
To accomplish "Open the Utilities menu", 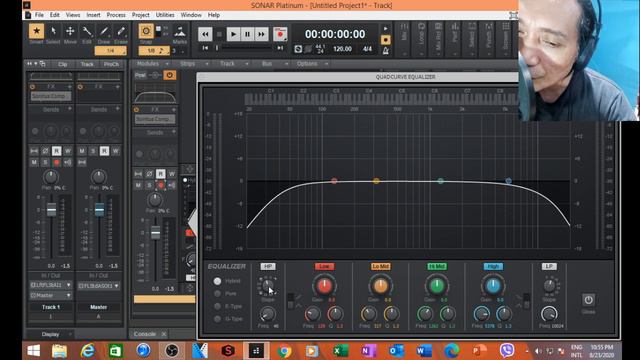I will pos(165,15).
